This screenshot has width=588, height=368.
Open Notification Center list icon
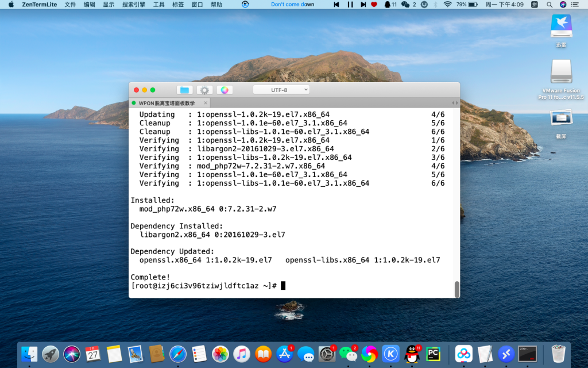[574, 5]
